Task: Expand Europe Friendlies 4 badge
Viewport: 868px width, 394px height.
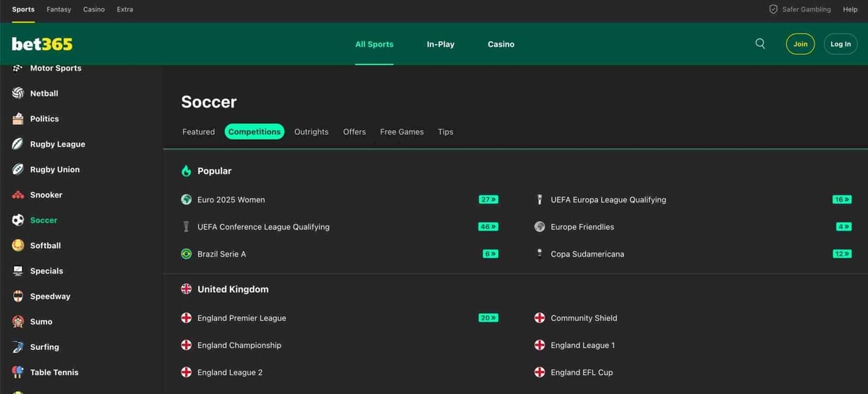Action: [x=844, y=226]
